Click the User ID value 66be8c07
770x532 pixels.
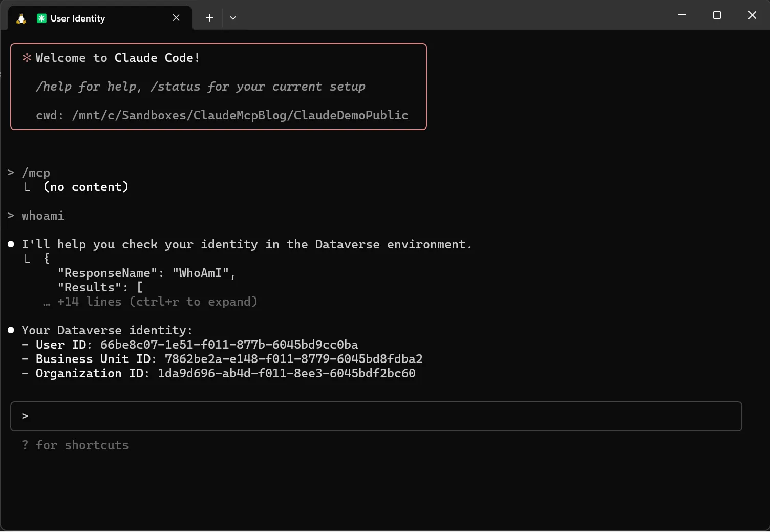229,345
